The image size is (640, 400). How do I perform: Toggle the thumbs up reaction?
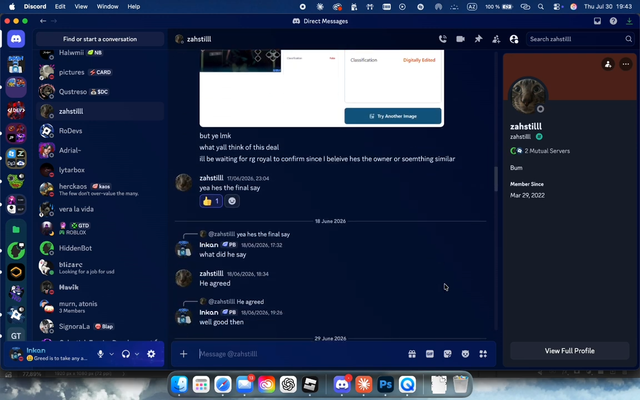pyautogui.click(x=211, y=201)
